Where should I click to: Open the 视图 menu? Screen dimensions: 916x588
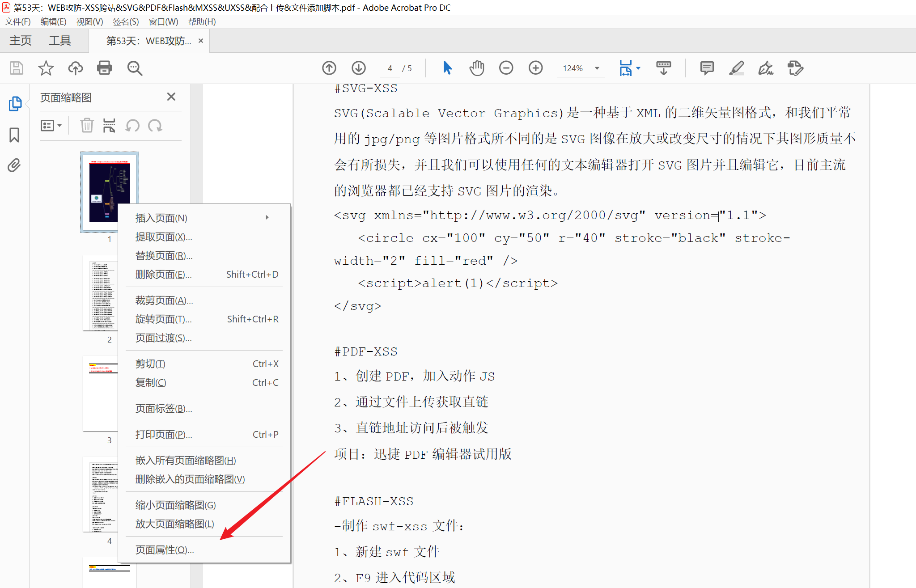(x=89, y=21)
